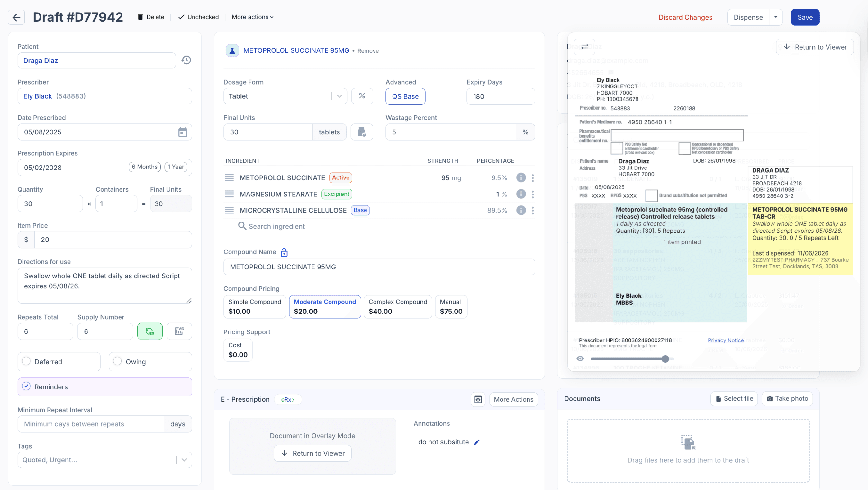Open the Privacy Notice link

[726, 340]
